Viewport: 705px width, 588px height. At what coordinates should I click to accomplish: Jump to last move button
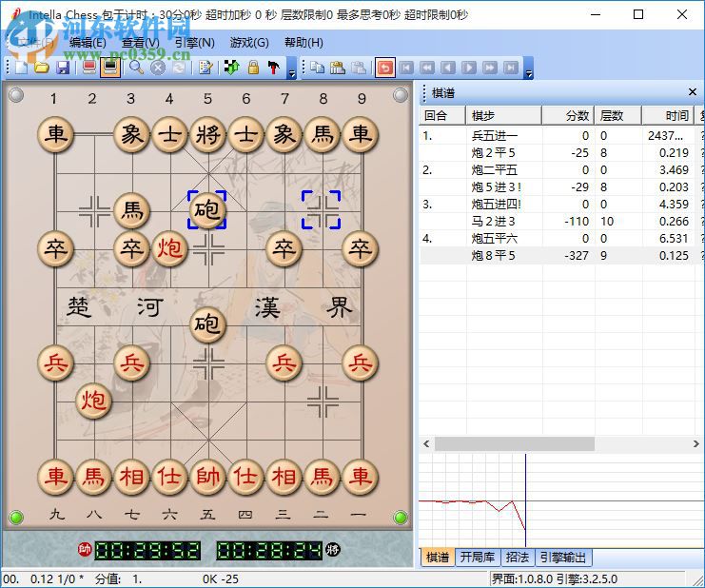click(x=510, y=68)
